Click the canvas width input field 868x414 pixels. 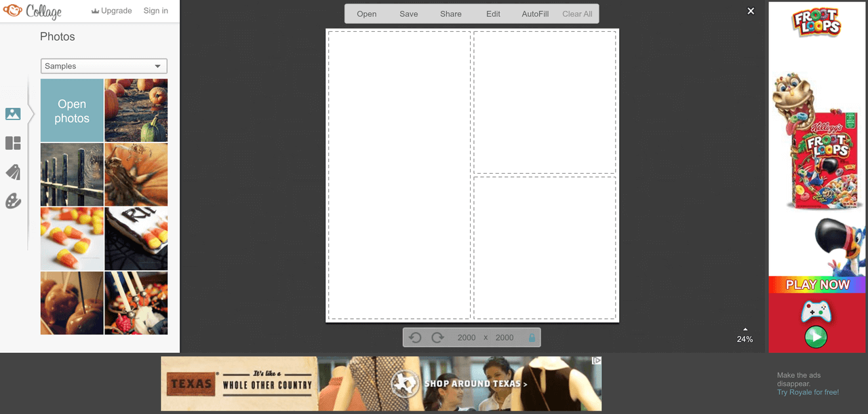pos(466,337)
